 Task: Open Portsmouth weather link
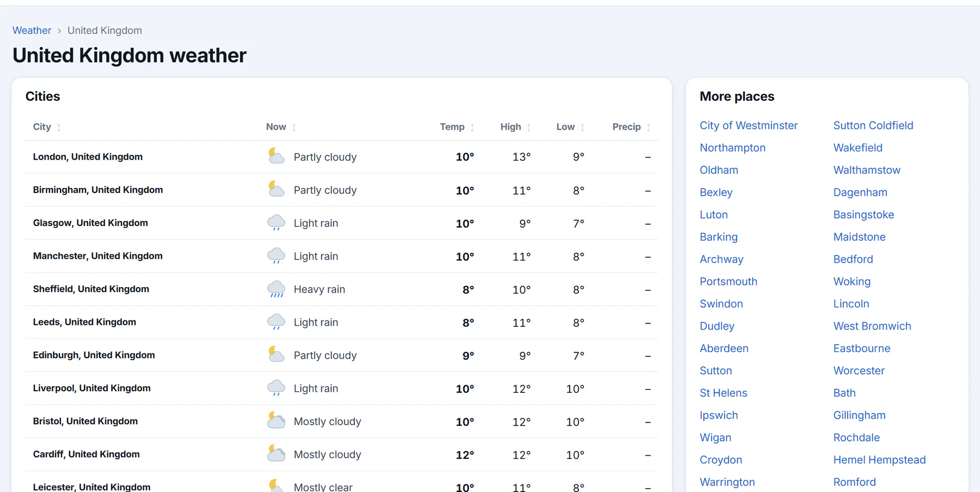[x=728, y=282]
